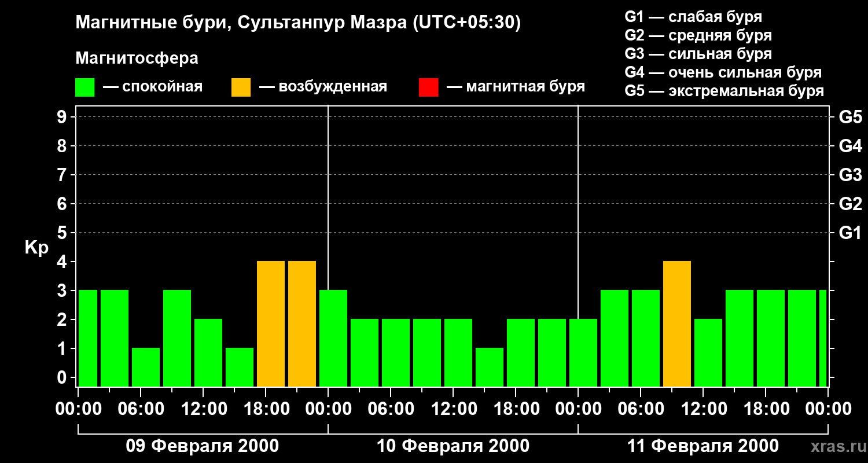Image resolution: width=868 pixels, height=463 pixels.
Task: Click the "11 Февраля 2000" date label
Action: point(703,446)
